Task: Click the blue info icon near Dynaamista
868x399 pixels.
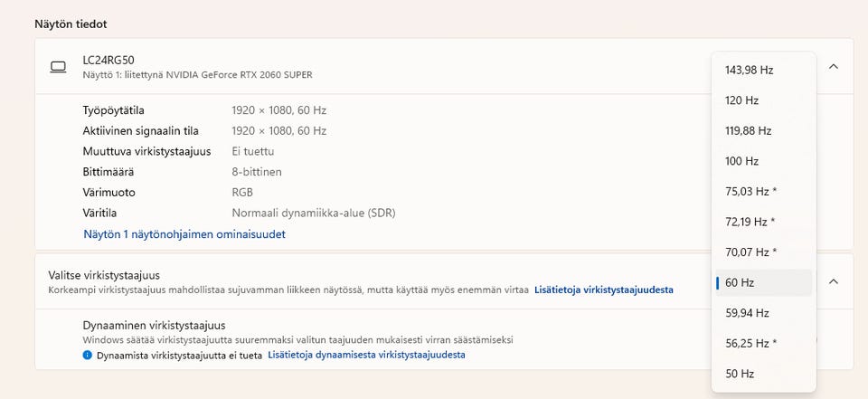Action: [88, 356]
